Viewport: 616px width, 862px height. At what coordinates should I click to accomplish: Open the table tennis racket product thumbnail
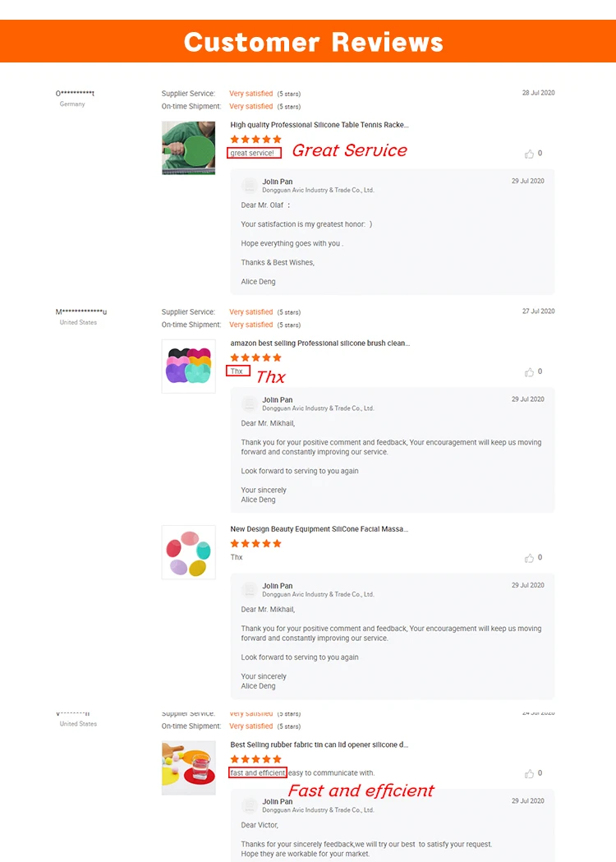coord(188,148)
